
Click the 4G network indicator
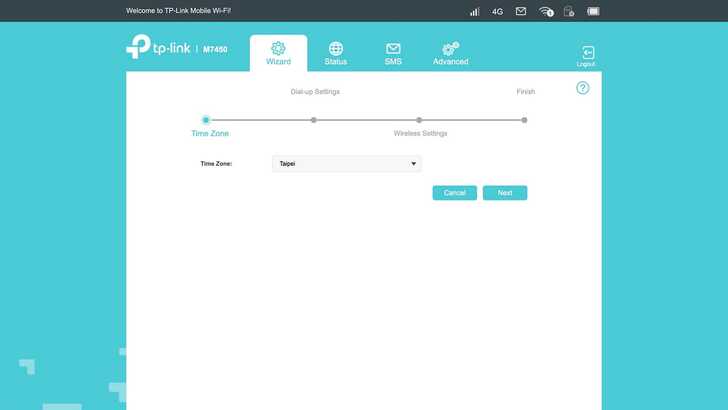pos(497,12)
